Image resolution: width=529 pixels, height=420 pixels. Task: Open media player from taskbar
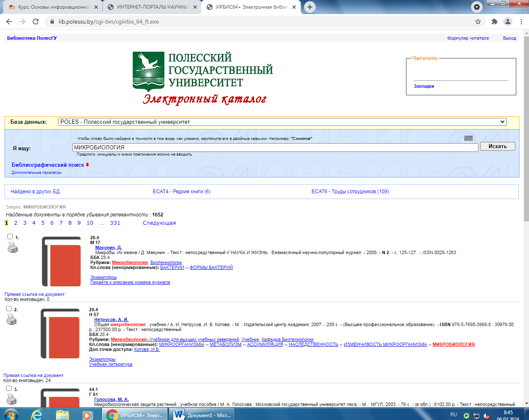coord(87,414)
